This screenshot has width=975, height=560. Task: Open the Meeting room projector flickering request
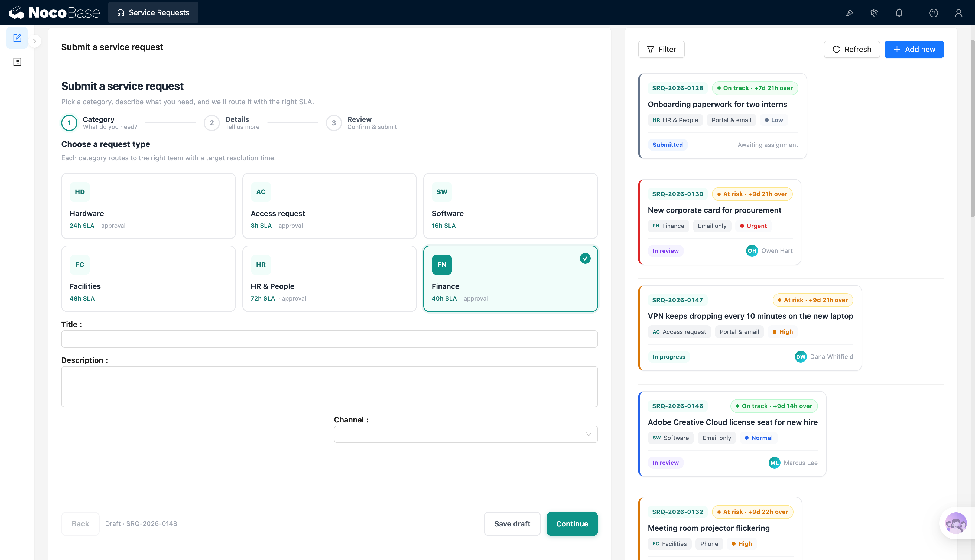708,528
